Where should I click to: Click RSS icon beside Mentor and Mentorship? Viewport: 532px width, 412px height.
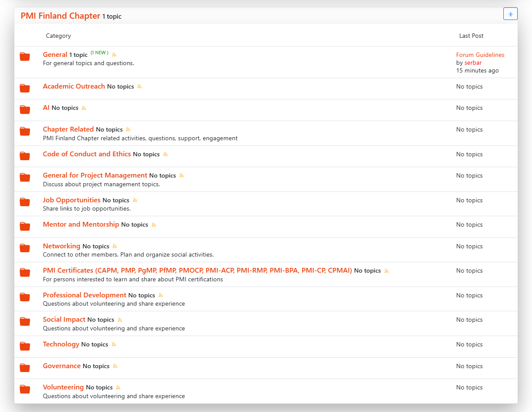click(154, 225)
